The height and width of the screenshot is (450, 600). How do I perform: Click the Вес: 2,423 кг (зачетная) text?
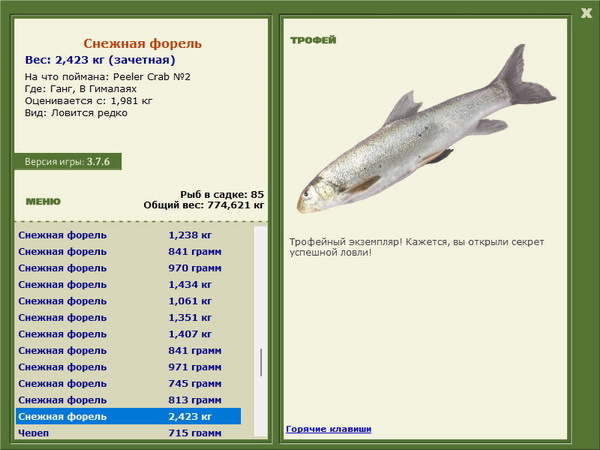[100, 60]
